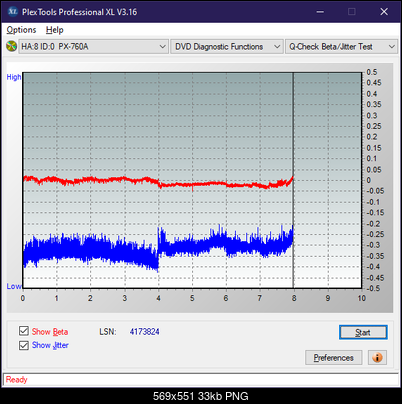
Task: Select the LSN value 4173824
Action: (145, 332)
